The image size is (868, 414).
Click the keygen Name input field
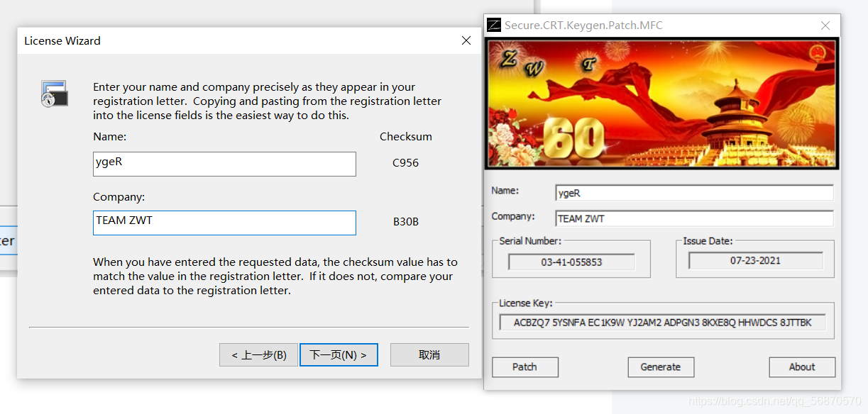pyautogui.click(x=694, y=193)
